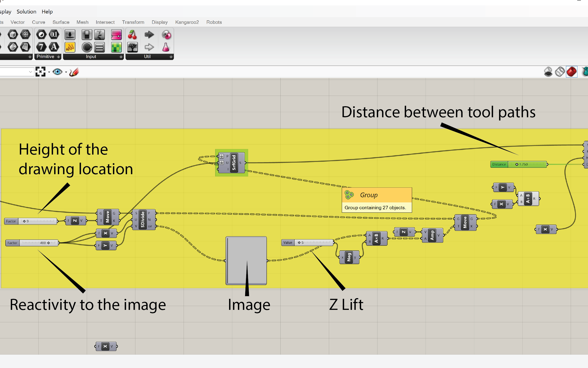Select the Panel component icon in Input section

pyautogui.click(x=99, y=47)
